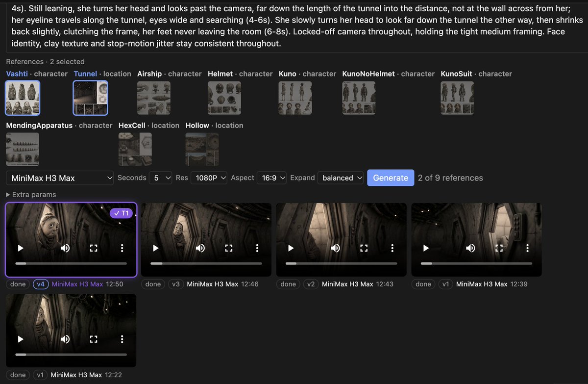Open the Res 1080P dropdown
588x384 pixels.
(209, 178)
